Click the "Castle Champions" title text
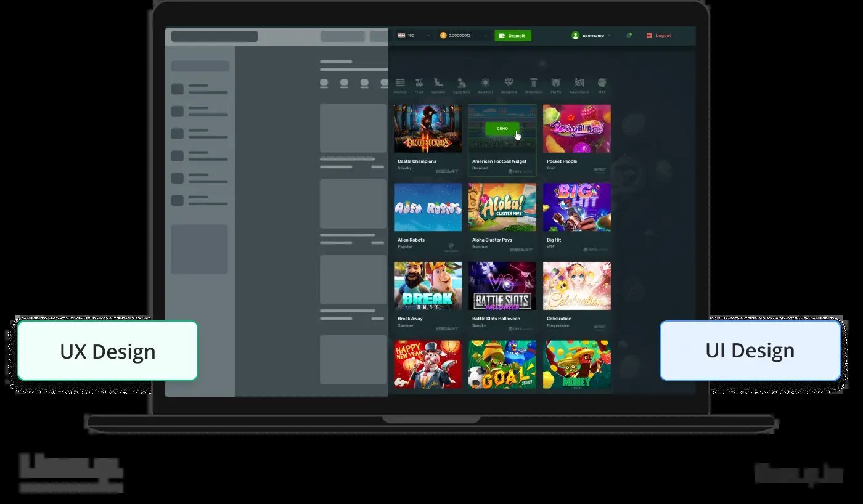863x504 pixels. [x=417, y=161]
